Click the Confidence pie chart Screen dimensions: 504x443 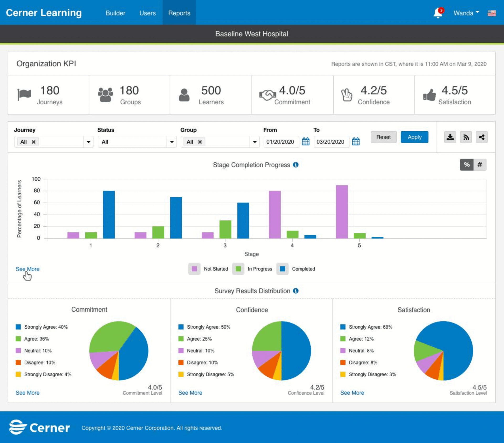click(281, 351)
